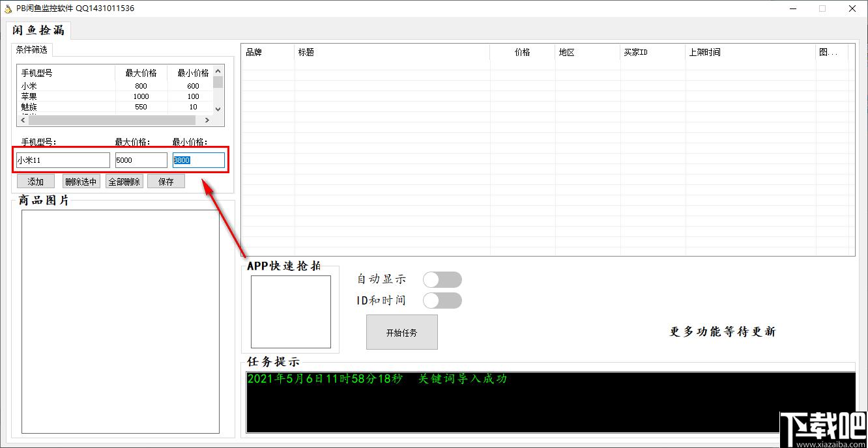Click the filter list scroll-right arrow
The height and width of the screenshot is (448, 868).
[x=207, y=120]
